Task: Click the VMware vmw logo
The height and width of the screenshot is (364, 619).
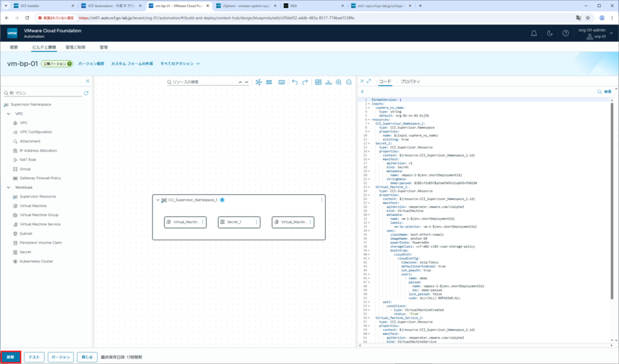Action: 12,33
